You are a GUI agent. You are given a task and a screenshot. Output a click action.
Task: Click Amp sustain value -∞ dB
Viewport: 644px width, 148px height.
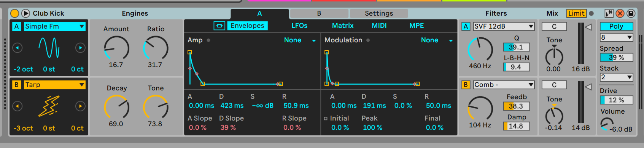(x=262, y=106)
